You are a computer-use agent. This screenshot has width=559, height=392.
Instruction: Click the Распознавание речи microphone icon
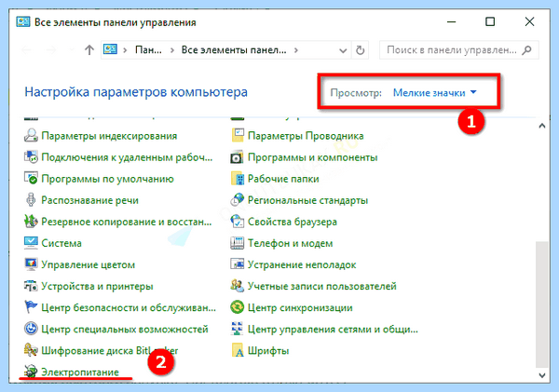click(x=31, y=200)
